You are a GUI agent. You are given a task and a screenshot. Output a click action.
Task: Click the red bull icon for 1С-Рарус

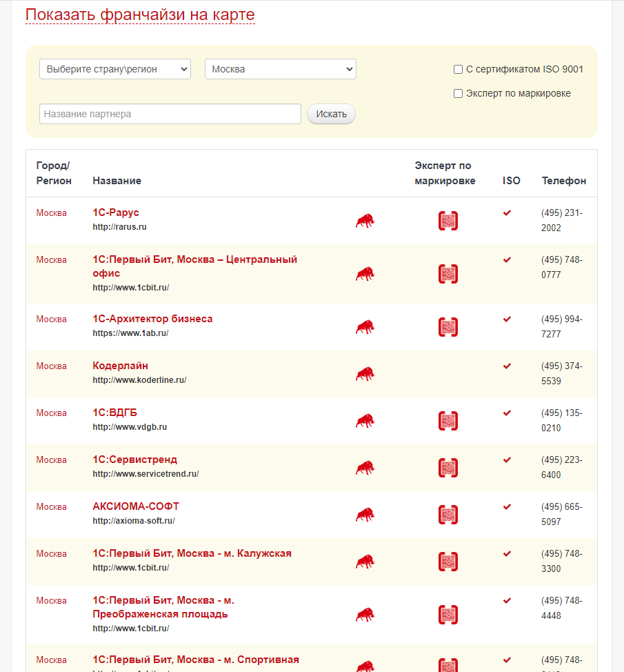[x=365, y=221]
